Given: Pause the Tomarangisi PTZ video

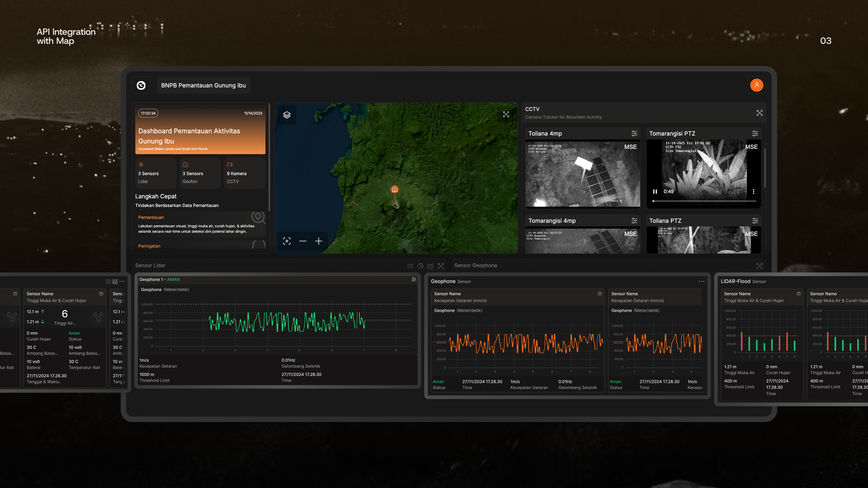Looking at the screenshot, I should pyautogui.click(x=655, y=192).
